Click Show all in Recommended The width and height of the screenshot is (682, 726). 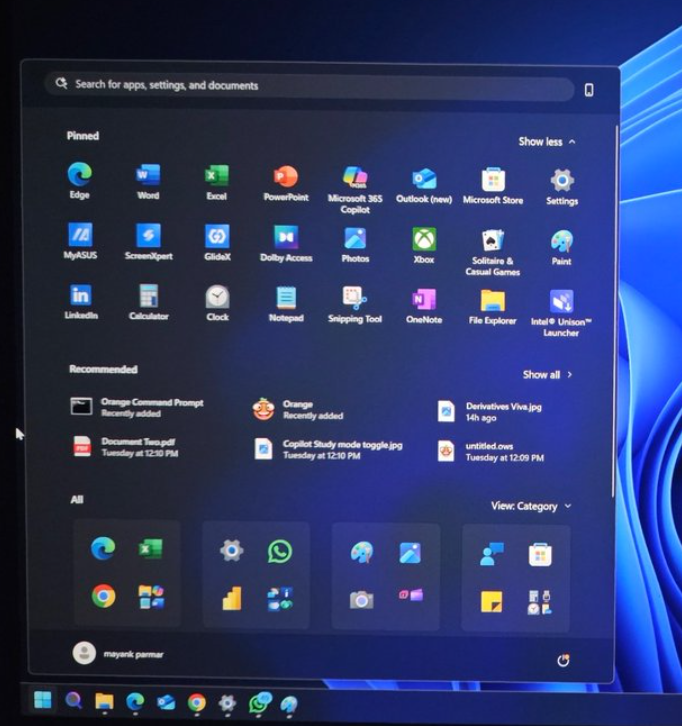[x=547, y=375]
